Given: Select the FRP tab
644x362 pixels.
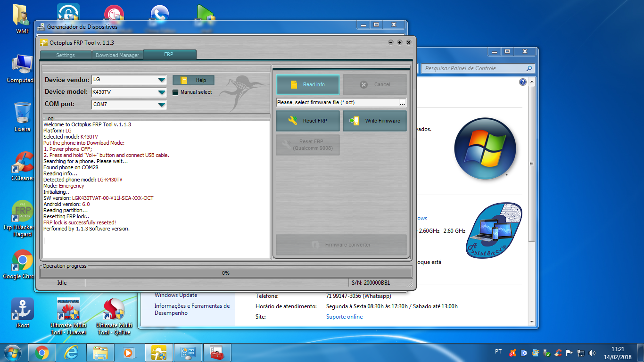Looking at the screenshot, I should tap(169, 54).
